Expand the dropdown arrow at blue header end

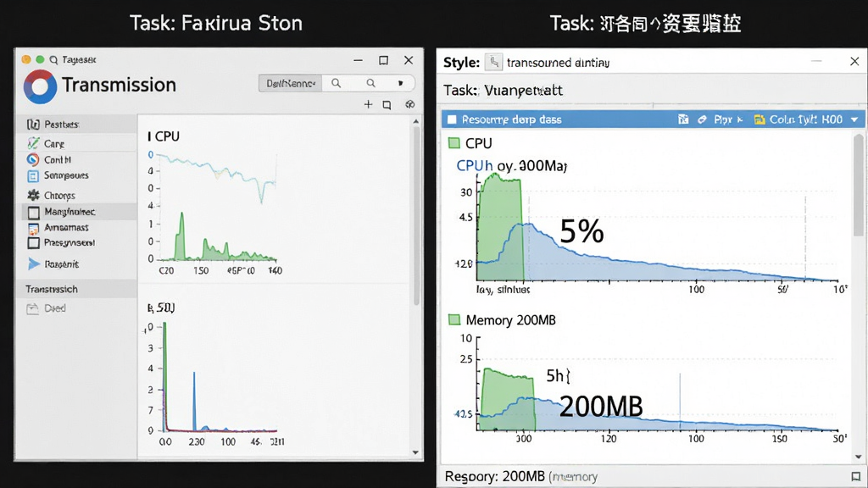(854, 119)
